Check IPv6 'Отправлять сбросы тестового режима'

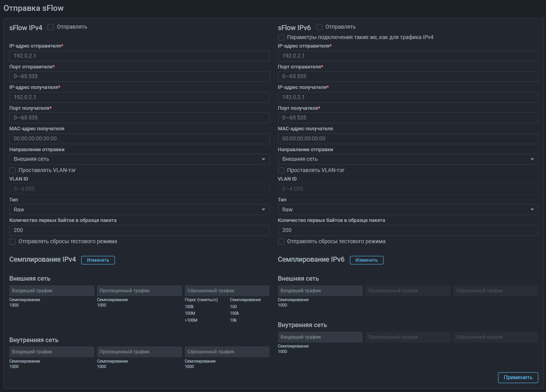coord(281,242)
